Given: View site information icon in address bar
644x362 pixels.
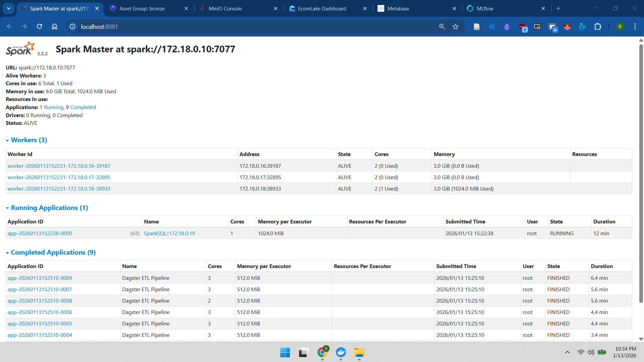Looking at the screenshot, I should tap(72, 27).
